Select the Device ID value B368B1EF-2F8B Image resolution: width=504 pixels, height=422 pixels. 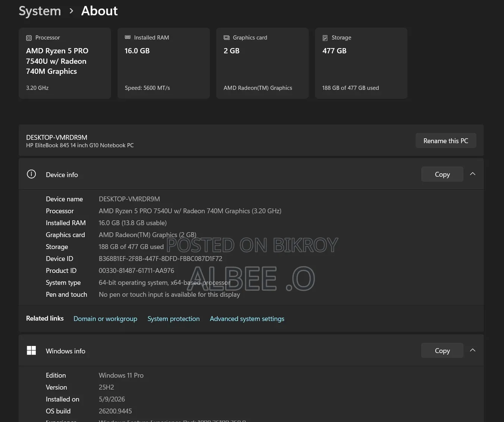(x=160, y=259)
